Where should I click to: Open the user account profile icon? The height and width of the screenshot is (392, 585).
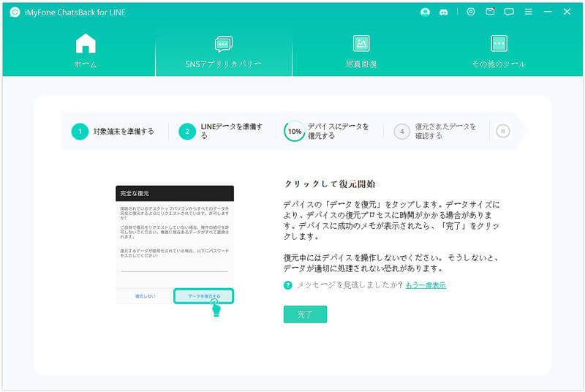(425, 12)
